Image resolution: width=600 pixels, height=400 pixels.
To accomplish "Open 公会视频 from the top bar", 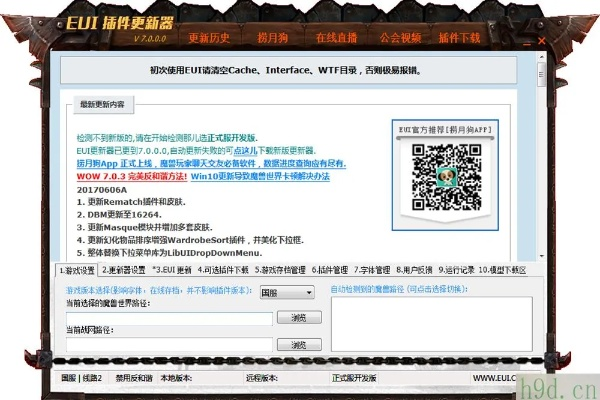I will click(399, 39).
